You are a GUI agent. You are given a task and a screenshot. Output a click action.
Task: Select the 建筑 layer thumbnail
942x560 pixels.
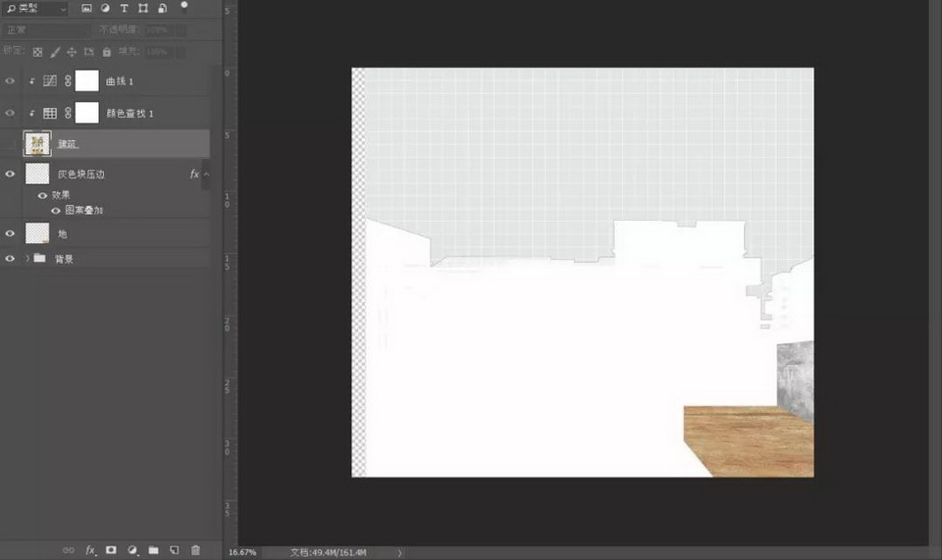click(x=38, y=143)
